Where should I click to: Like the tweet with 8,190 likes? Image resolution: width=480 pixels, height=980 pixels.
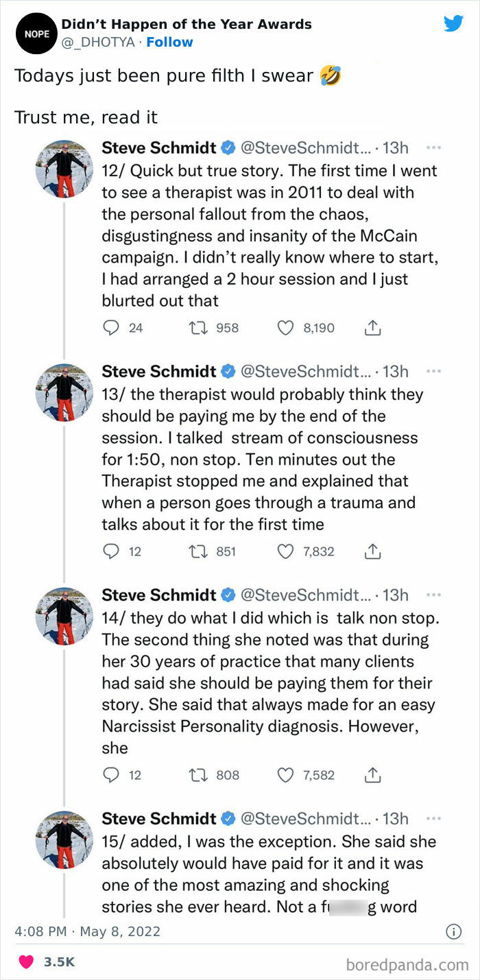(285, 328)
